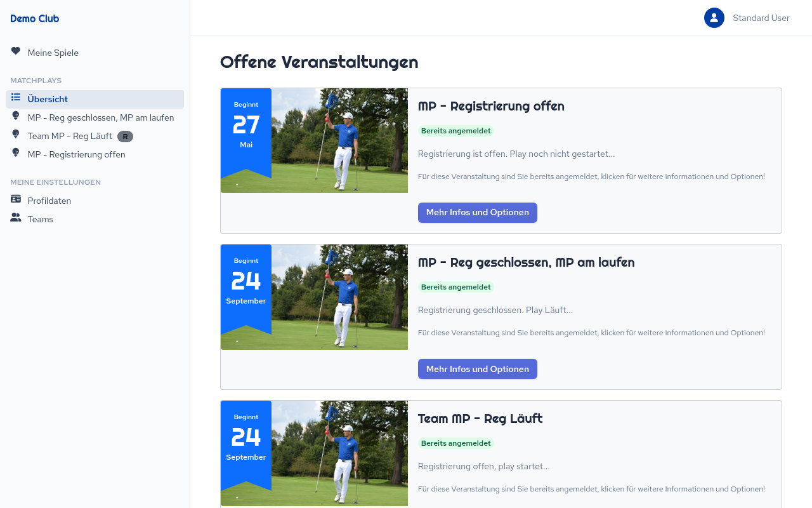Viewport: 812px width, 508px height.
Task: Click the heart icon beside Meine Spiele
Action: pyautogui.click(x=16, y=51)
